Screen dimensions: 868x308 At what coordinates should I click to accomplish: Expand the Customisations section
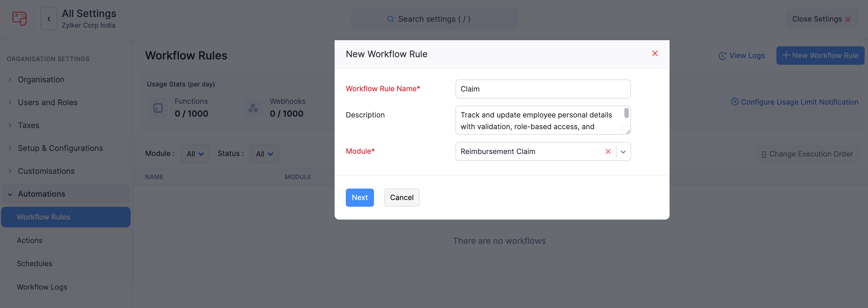(10, 171)
